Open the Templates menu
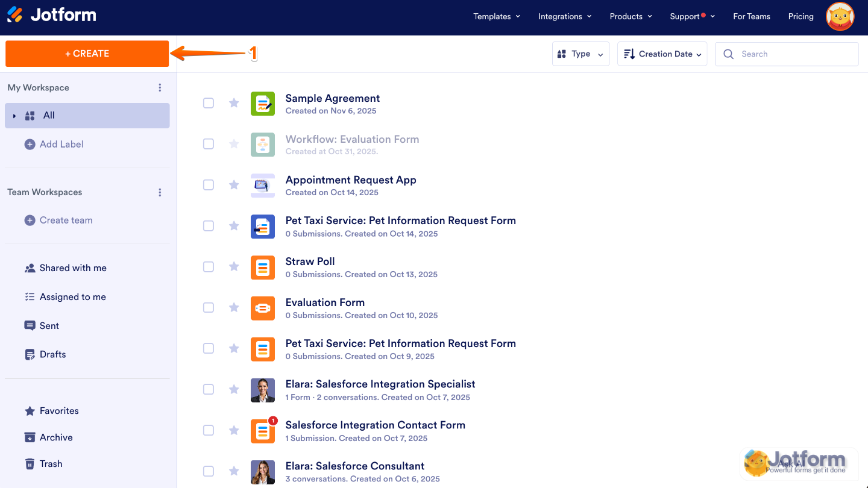This screenshot has width=868, height=488. (x=496, y=16)
